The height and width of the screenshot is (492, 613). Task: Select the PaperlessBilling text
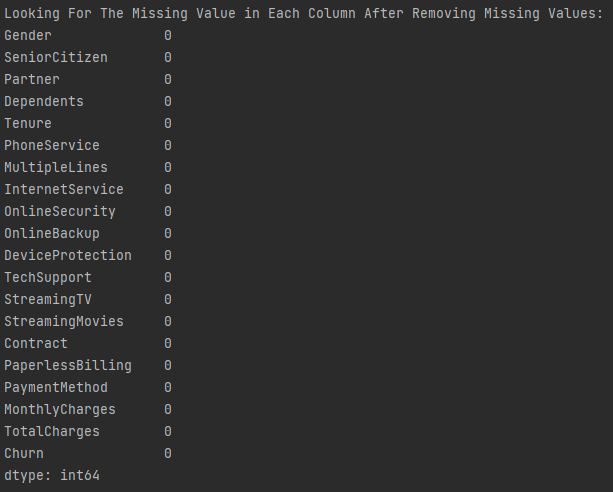pyautogui.click(x=68, y=366)
